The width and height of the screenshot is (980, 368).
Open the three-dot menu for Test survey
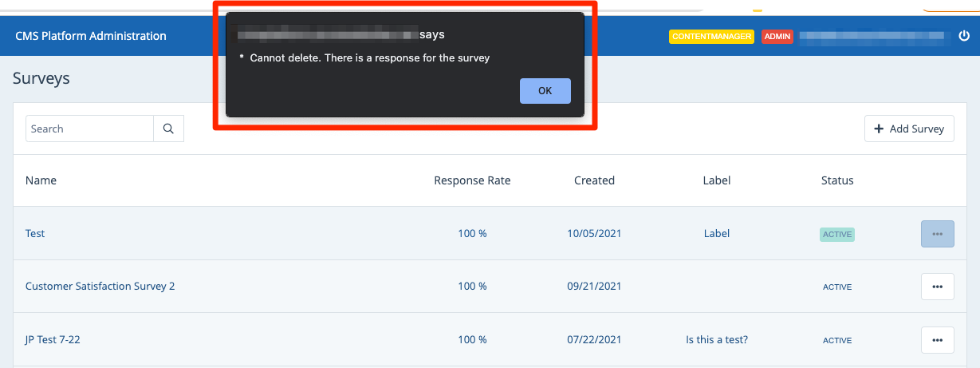937,234
